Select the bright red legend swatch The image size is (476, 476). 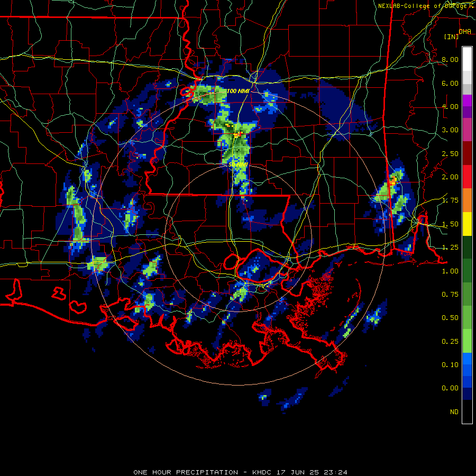coord(467,177)
